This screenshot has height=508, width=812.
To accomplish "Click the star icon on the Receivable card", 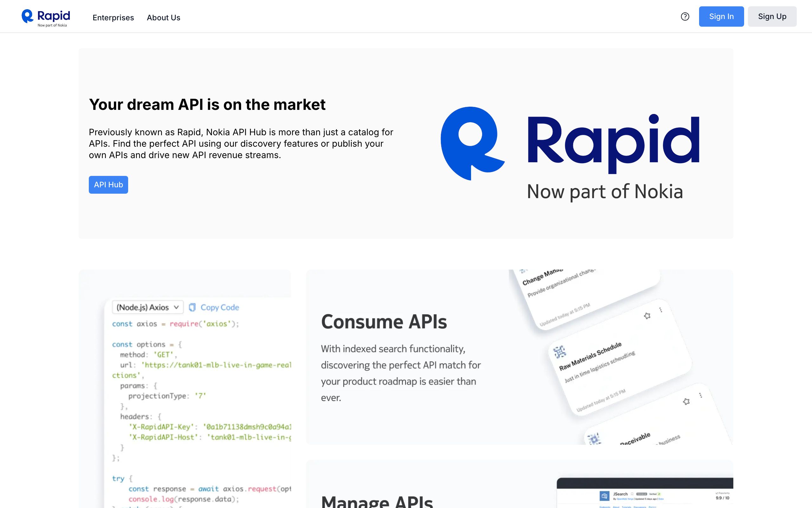I will [x=686, y=401].
